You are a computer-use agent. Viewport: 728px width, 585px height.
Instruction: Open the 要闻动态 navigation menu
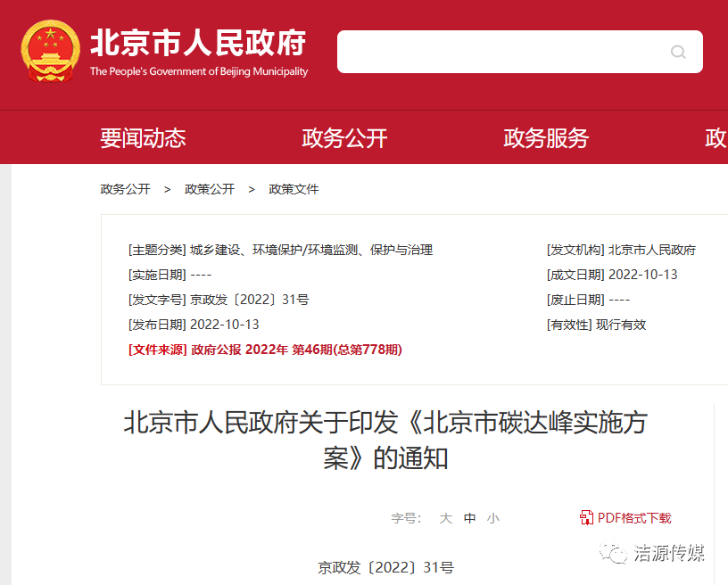143,137
